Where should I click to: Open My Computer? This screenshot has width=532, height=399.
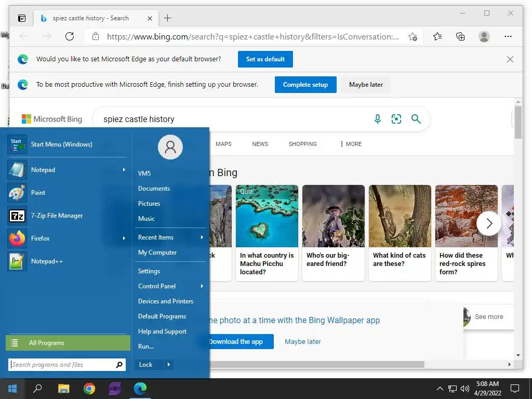point(170,252)
